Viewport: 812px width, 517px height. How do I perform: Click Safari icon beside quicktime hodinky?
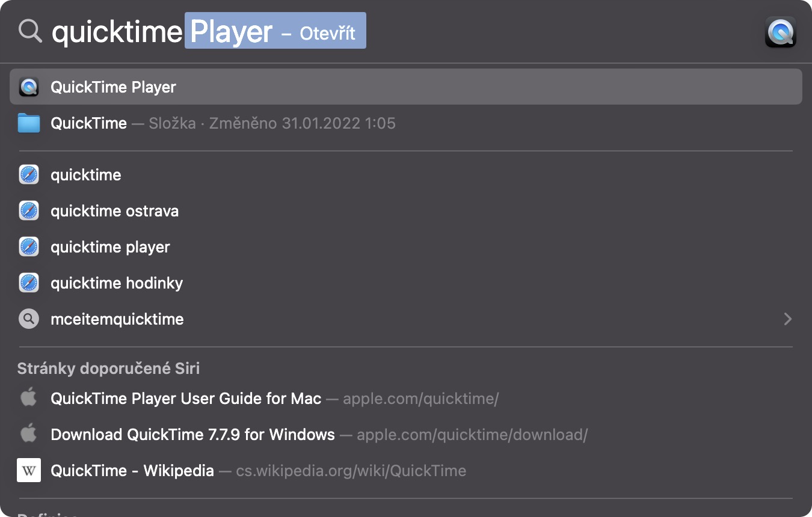click(x=29, y=283)
